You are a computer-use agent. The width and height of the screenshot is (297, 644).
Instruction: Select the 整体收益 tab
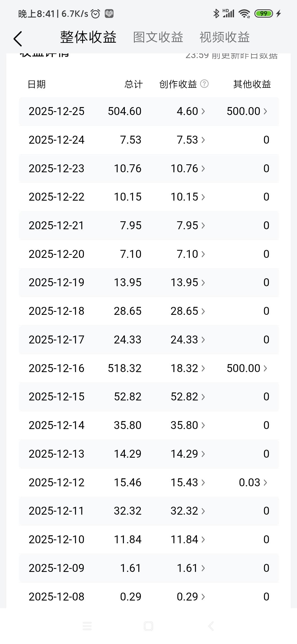(x=88, y=37)
